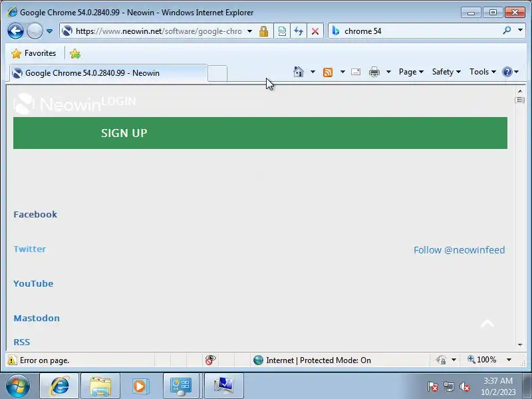The width and height of the screenshot is (532, 399).
Task: Expand the status bar privacy dropdown arrow
Action: 454,360
